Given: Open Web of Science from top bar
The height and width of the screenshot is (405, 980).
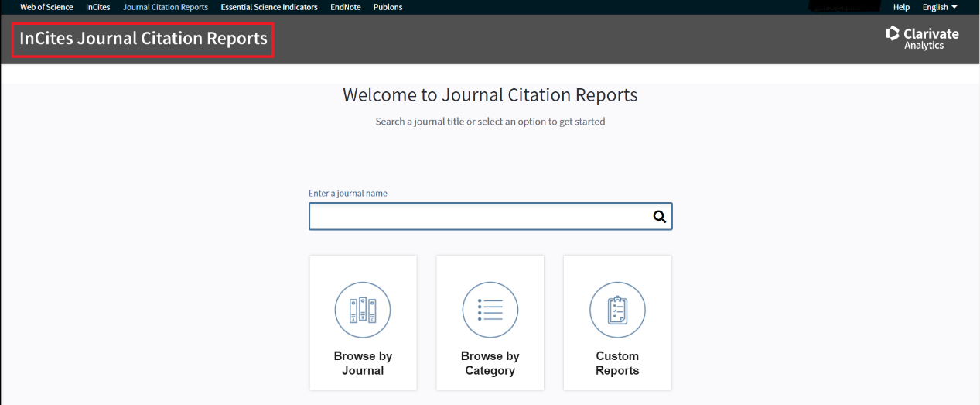Looking at the screenshot, I should click(46, 7).
